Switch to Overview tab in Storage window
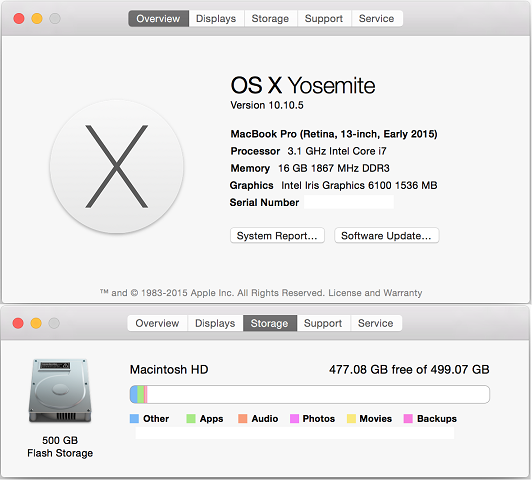 157,323
